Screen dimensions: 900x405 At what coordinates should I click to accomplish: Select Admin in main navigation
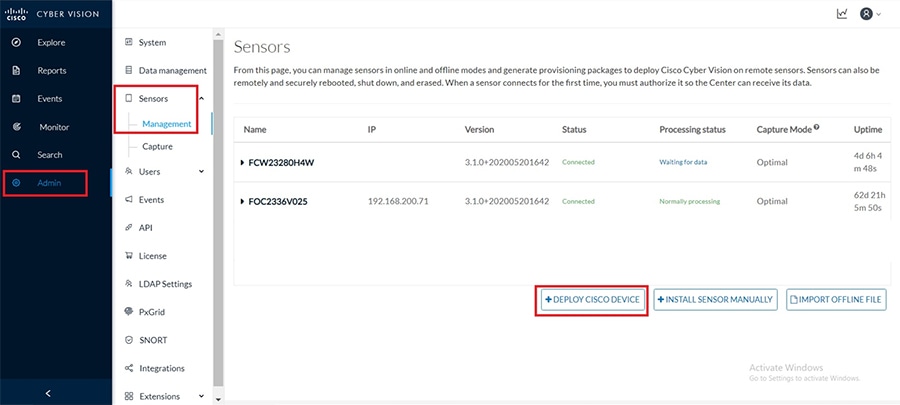click(49, 183)
